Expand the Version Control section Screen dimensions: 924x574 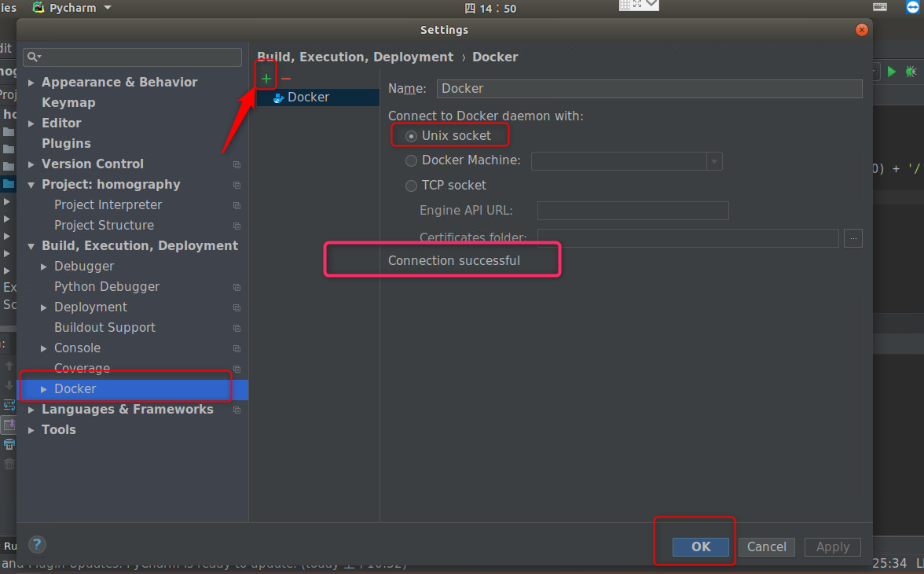[x=31, y=164]
